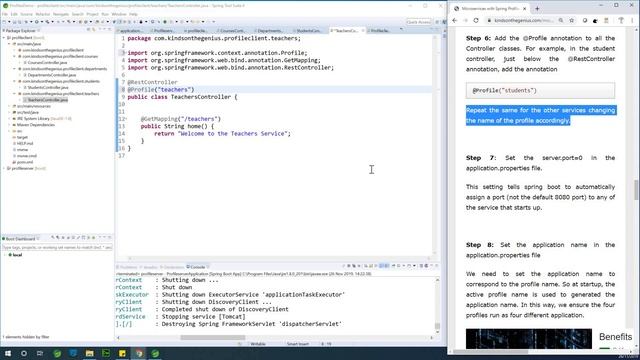Expand the src/main/resources folder
640x360 pixels.
tap(9, 106)
